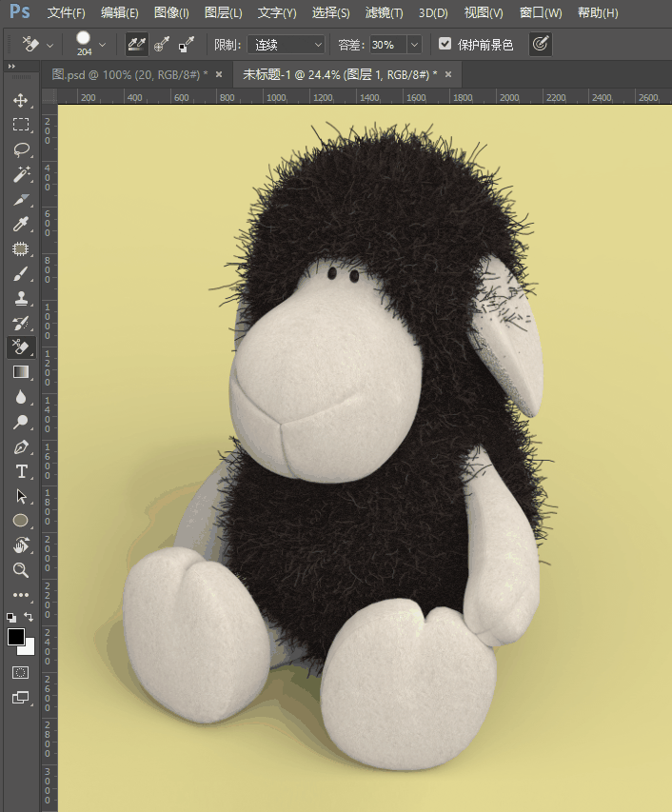Swap foreground and background colors
This screenshot has height=812, width=672.
click(x=29, y=617)
